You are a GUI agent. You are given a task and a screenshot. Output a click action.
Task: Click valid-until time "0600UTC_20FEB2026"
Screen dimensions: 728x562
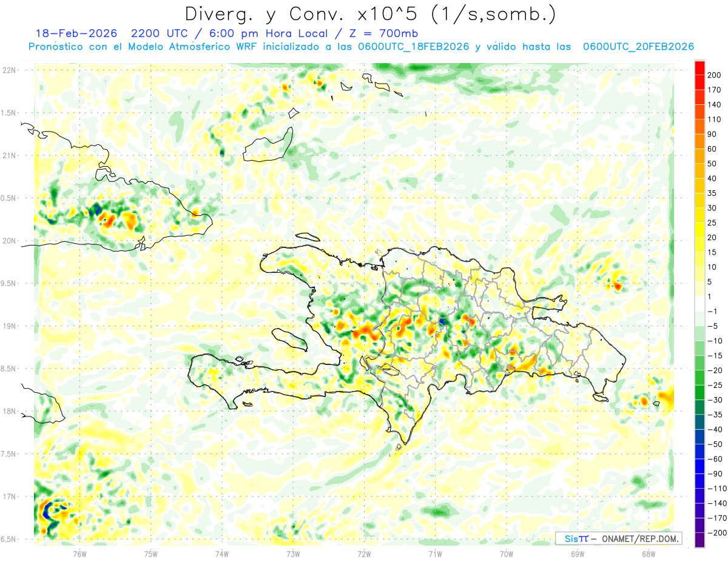click(x=638, y=47)
